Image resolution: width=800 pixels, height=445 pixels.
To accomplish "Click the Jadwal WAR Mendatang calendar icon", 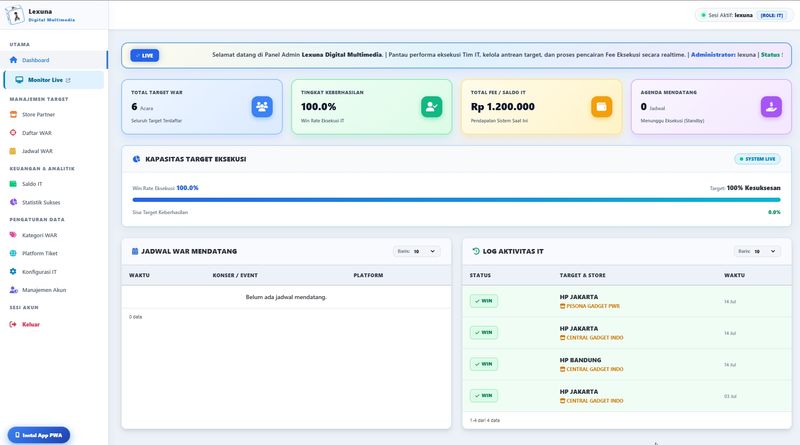I will pyautogui.click(x=135, y=251).
